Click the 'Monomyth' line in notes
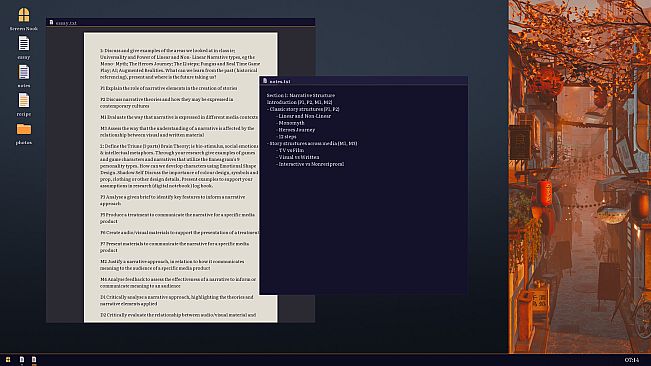651x366 pixels. tap(291, 123)
